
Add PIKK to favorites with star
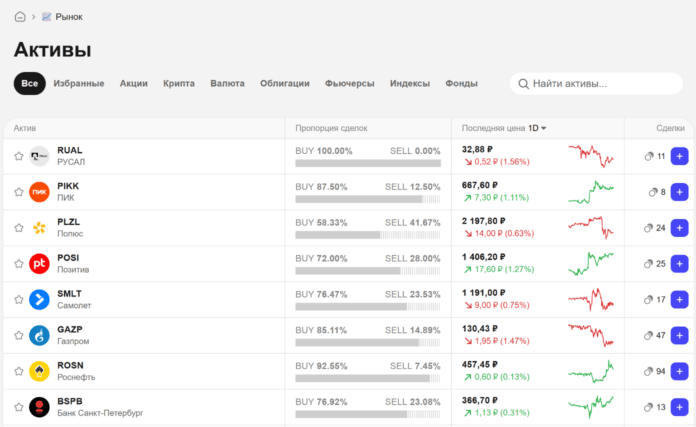pyautogui.click(x=19, y=192)
